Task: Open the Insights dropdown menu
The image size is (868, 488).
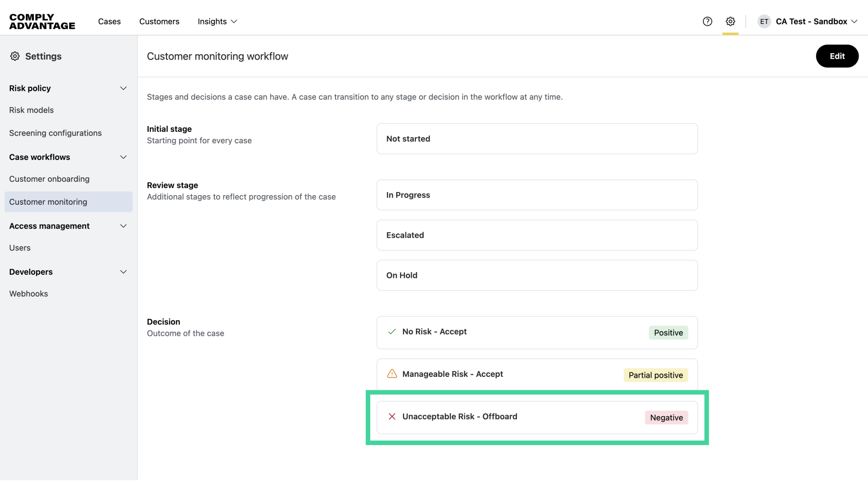Action: pyautogui.click(x=217, y=21)
